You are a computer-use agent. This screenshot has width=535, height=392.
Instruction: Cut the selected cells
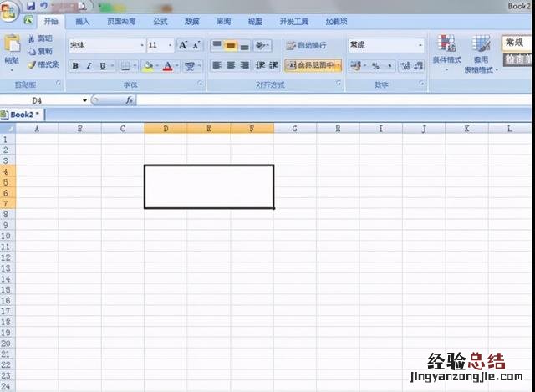[40, 38]
